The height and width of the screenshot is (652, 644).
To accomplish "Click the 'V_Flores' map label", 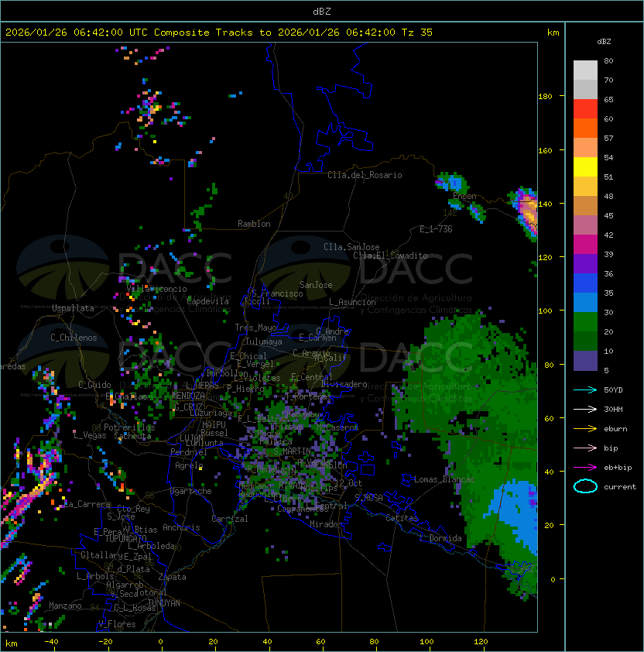I will coord(117,624).
